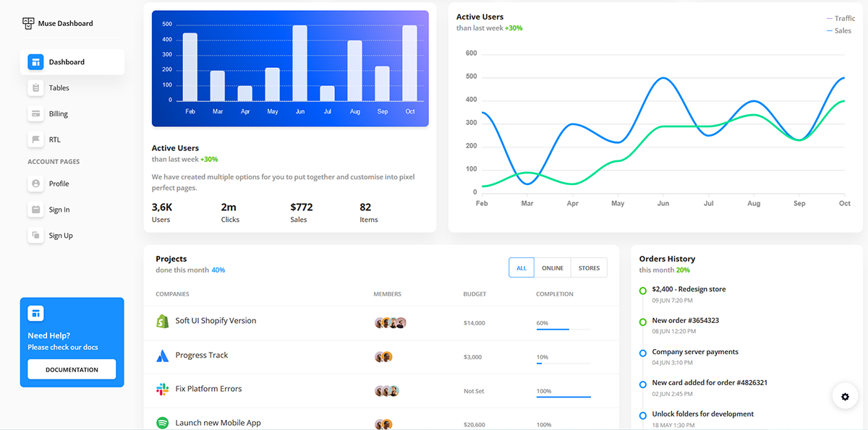
Task: Click the Atlassian Progress Track logo
Action: (x=162, y=356)
